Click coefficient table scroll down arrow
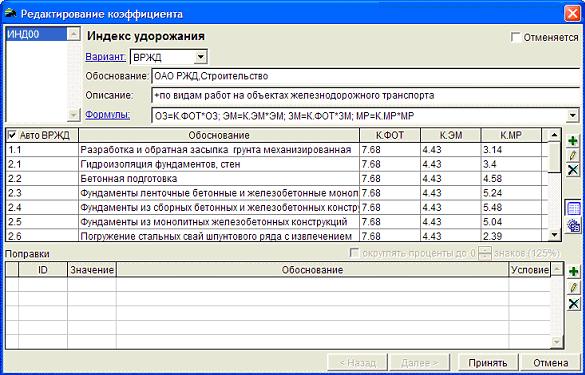This screenshot has width=585, height=375. pos(555,235)
